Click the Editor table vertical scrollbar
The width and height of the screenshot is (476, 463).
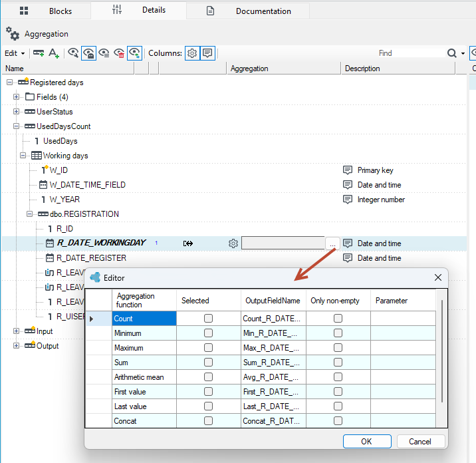[x=441, y=351]
